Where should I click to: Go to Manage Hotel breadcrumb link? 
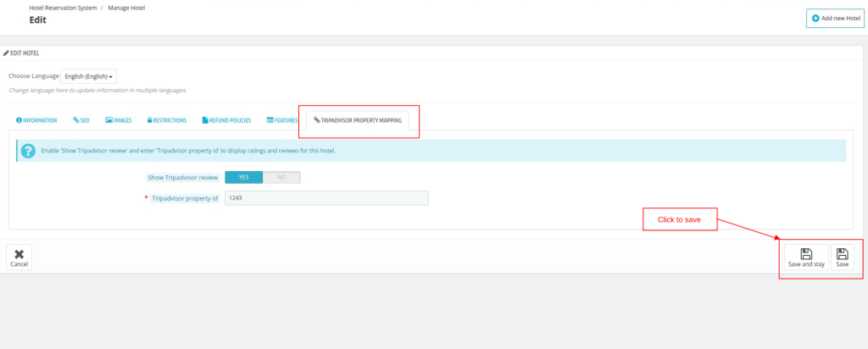click(x=126, y=8)
